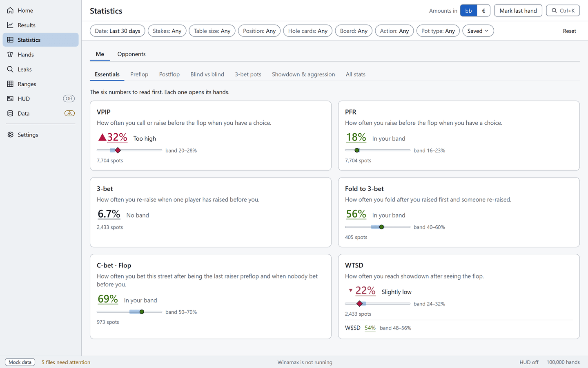Switch amounts to bb

(x=468, y=11)
